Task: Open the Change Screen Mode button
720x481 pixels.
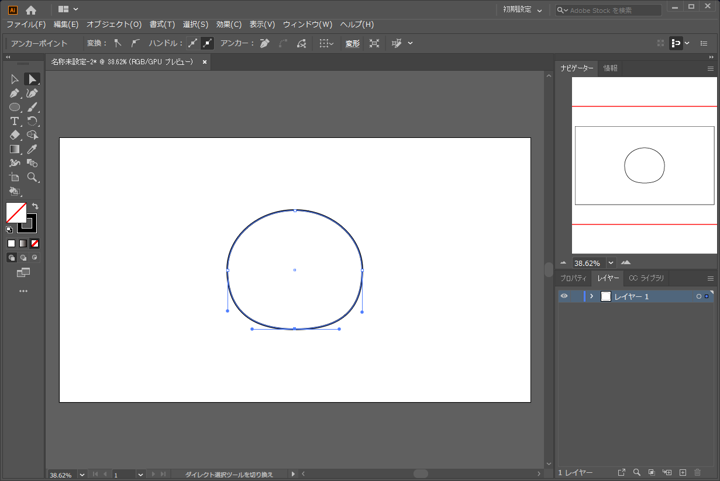Action: 23,273
